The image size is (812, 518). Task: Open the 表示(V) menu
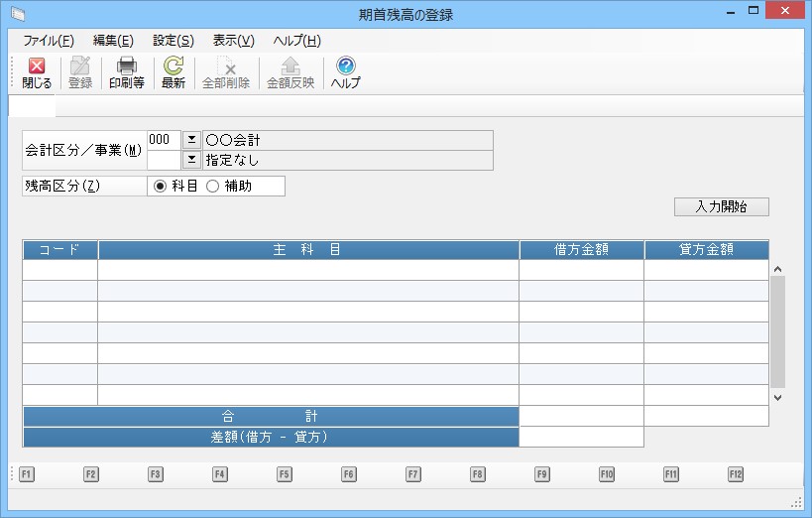(x=233, y=41)
